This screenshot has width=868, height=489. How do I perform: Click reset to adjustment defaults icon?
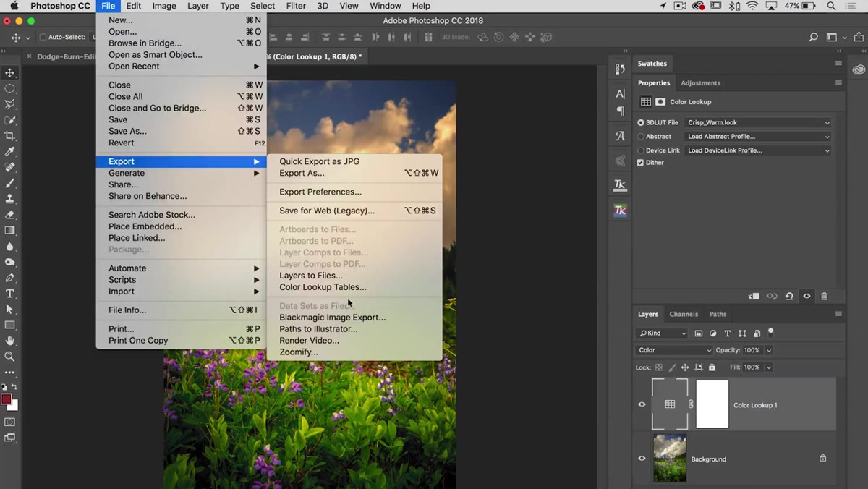(x=789, y=296)
